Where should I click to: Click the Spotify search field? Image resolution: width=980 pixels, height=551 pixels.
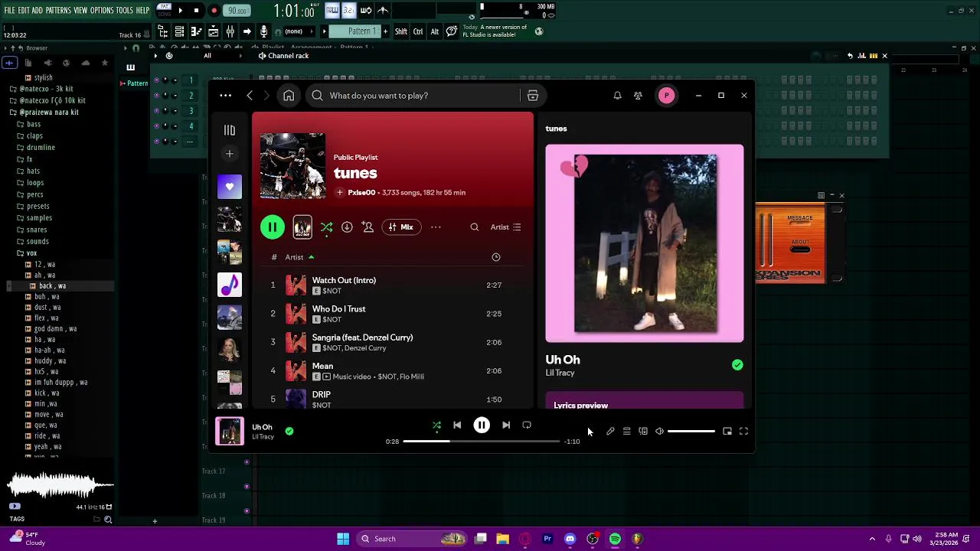pyautogui.click(x=413, y=96)
